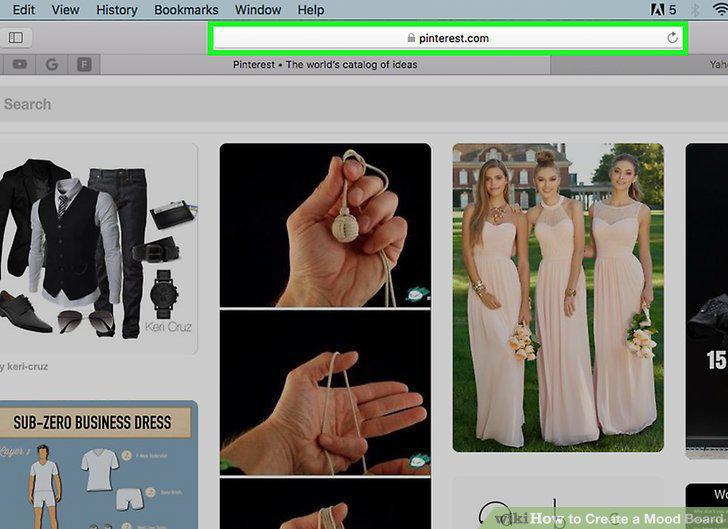The height and width of the screenshot is (529, 728).
Task: Open the Google favorites bookmark
Action: (52, 64)
